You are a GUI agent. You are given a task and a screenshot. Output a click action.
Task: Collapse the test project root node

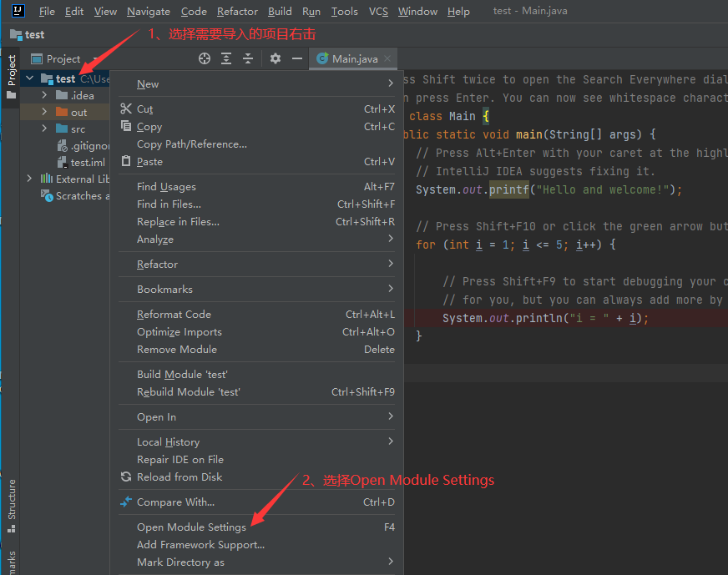pos(30,78)
